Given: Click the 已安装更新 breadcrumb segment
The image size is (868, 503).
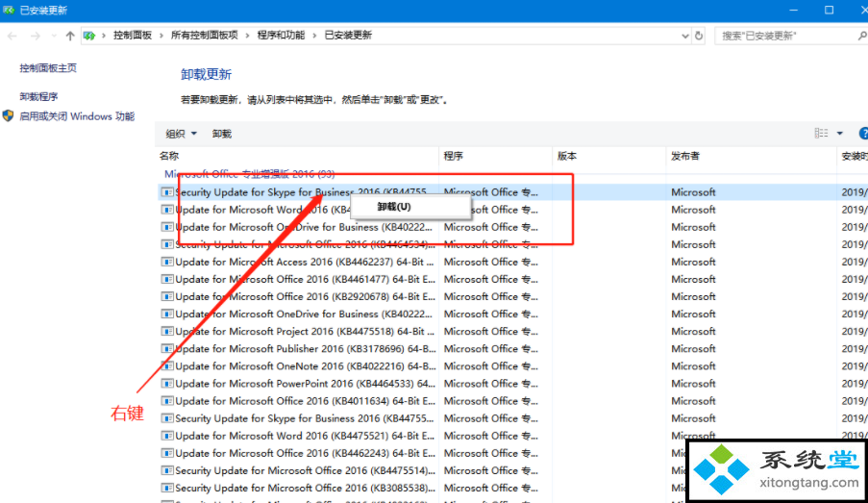Looking at the screenshot, I should (x=348, y=36).
